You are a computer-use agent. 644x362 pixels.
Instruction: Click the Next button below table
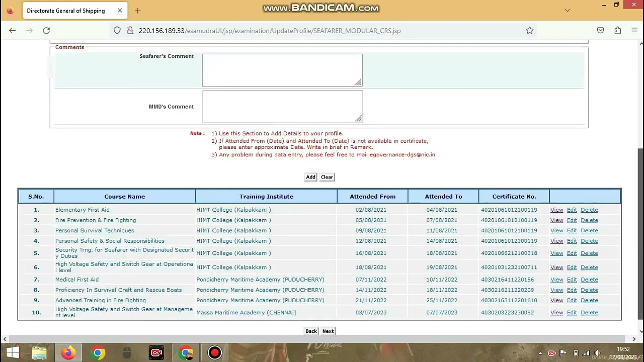(328, 331)
